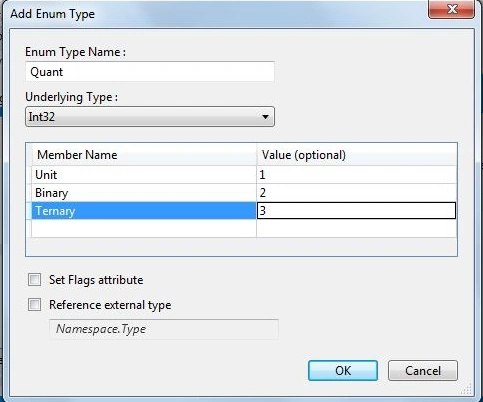Click the value cell containing 1

click(x=357, y=175)
